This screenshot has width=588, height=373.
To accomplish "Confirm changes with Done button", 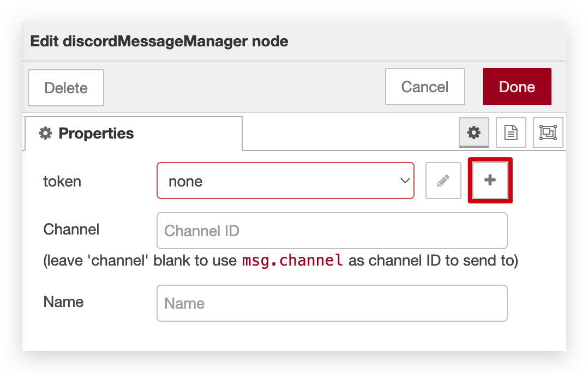I will click(x=517, y=87).
